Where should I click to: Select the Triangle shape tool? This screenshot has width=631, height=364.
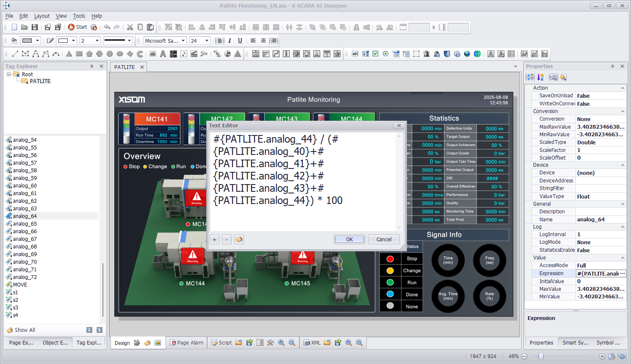click(69, 54)
